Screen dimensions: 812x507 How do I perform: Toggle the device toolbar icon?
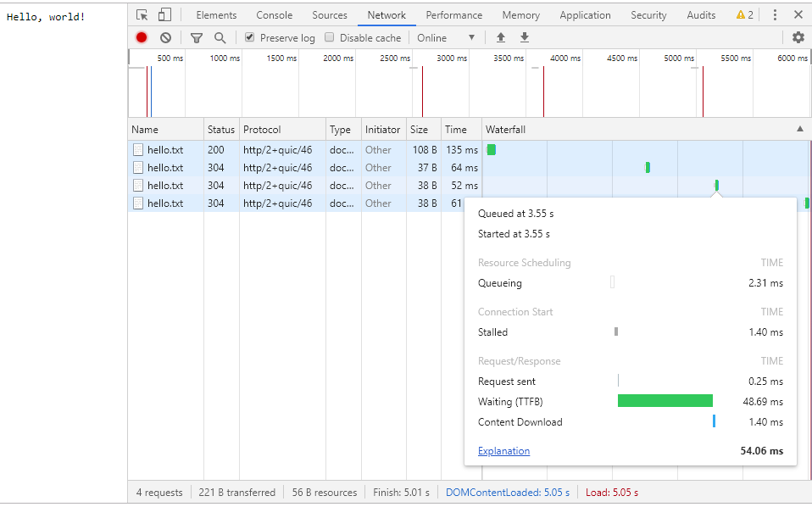click(x=164, y=15)
